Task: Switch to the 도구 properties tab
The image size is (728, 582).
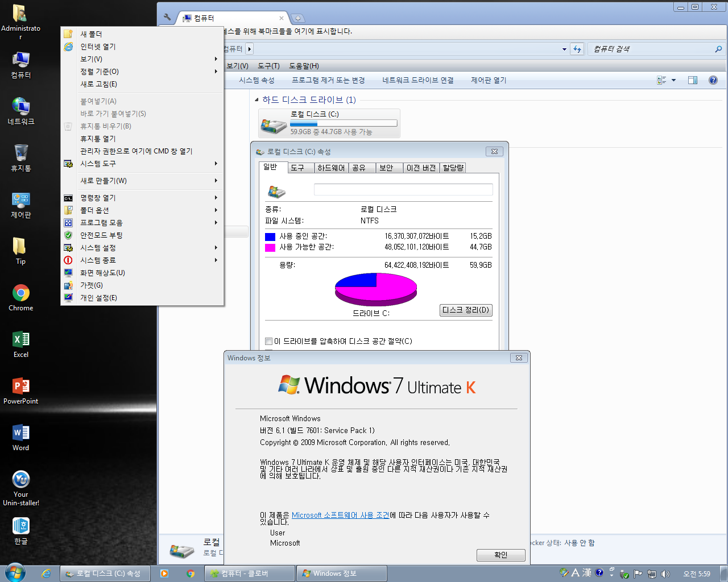Action: point(300,168)
